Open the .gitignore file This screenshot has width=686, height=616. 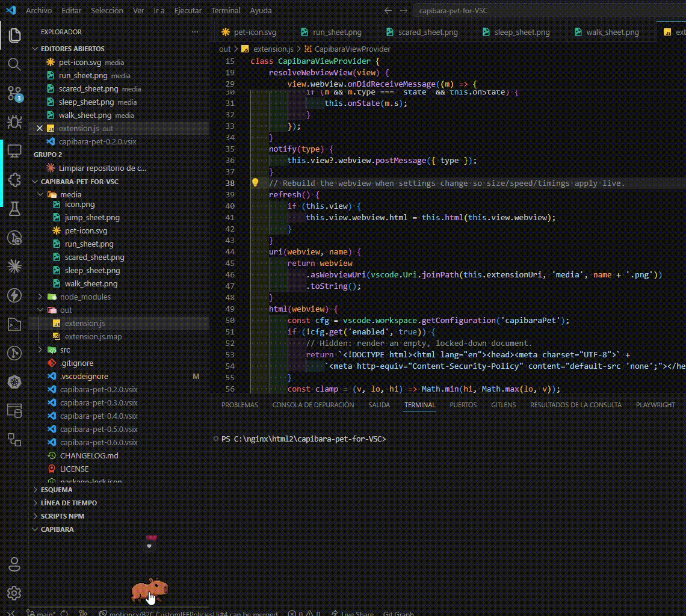76,363
